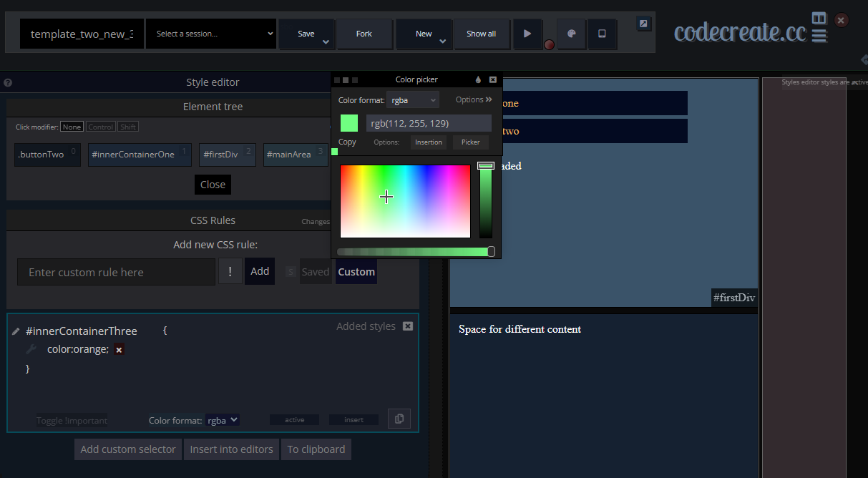Toggle the Picker option in Color picker
The image size is (868, 478).
470,142
